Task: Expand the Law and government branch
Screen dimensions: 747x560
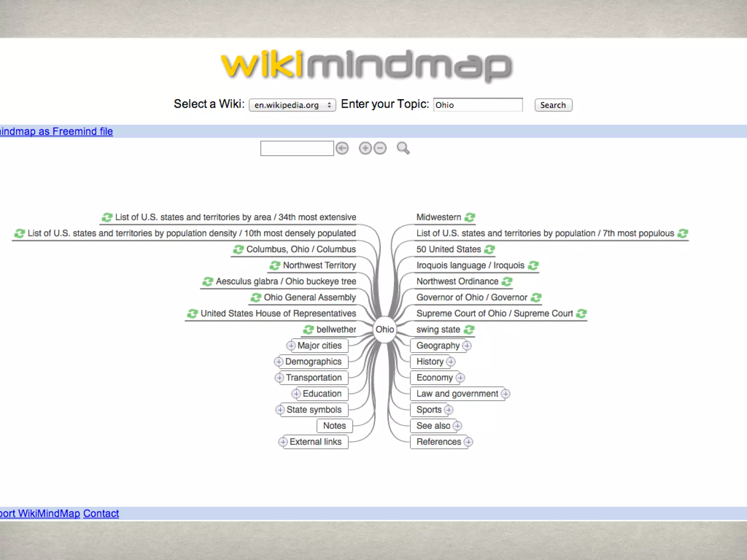Action: click(x=505, y=394)
